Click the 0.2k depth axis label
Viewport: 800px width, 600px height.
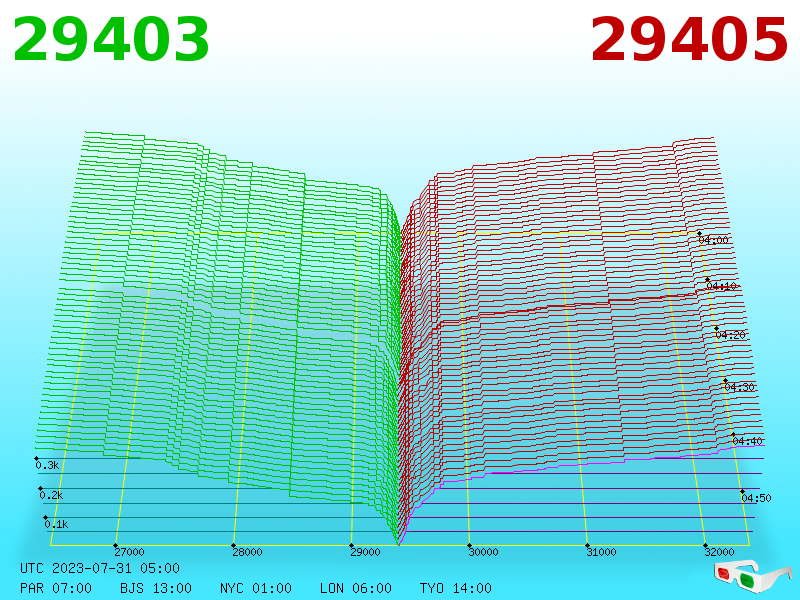(51, 495)
